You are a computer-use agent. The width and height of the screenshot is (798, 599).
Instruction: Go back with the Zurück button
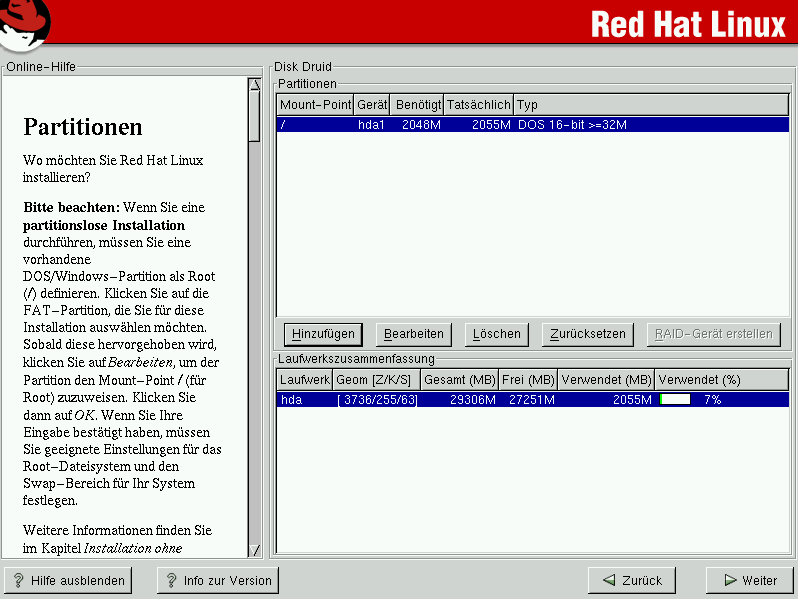pos(631,580)
